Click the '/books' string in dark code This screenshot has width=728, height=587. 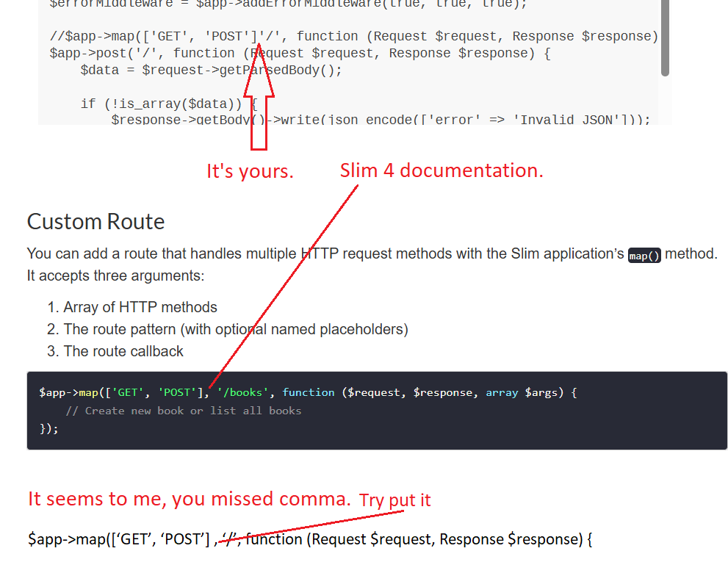[x=242, y=392]
